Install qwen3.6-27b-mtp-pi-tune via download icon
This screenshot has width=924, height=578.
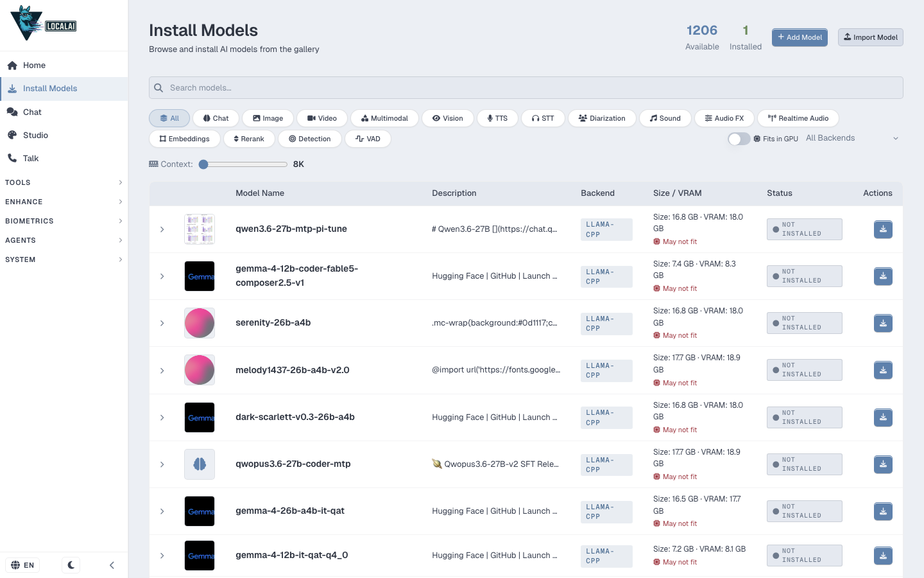[883, 229]
